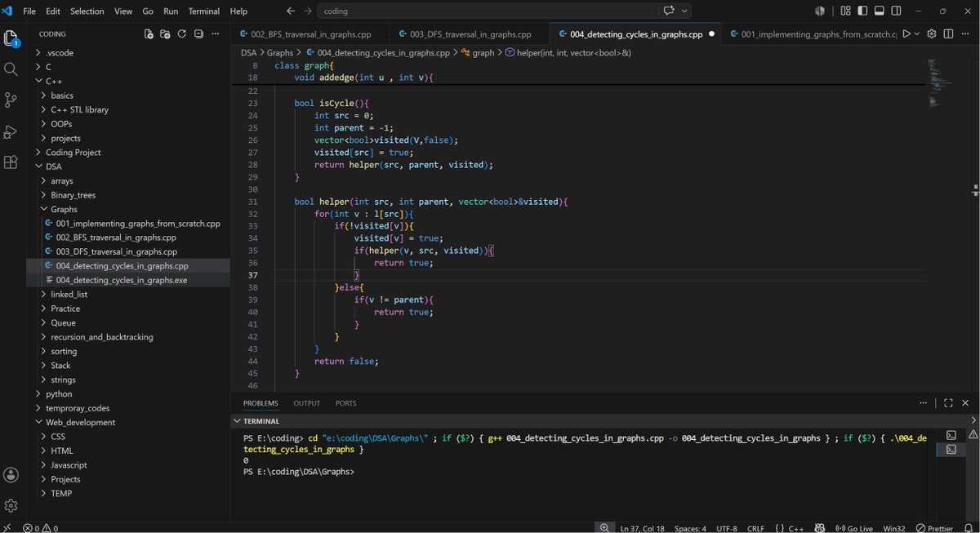Switch to 002_BFS_traversal_in_graphs.cpp tab
The height and width of the screenshot is (533, 980).
tap(310, 34)
